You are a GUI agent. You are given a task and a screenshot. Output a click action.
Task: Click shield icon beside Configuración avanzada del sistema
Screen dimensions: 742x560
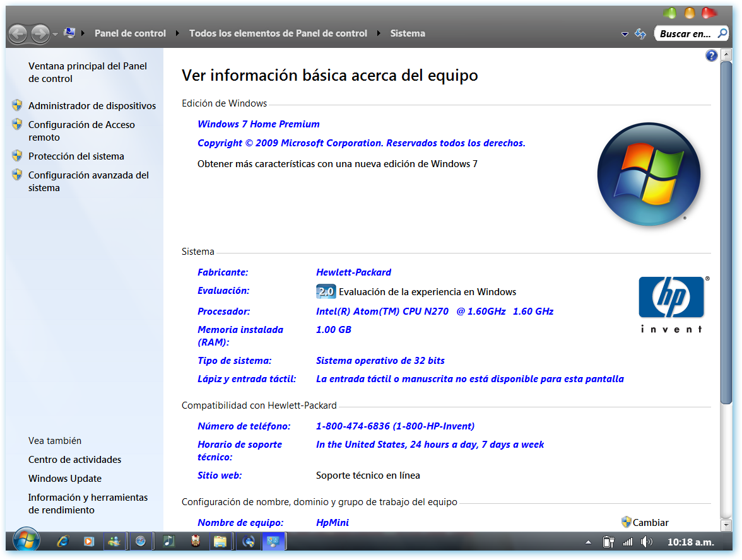(17, 175)
